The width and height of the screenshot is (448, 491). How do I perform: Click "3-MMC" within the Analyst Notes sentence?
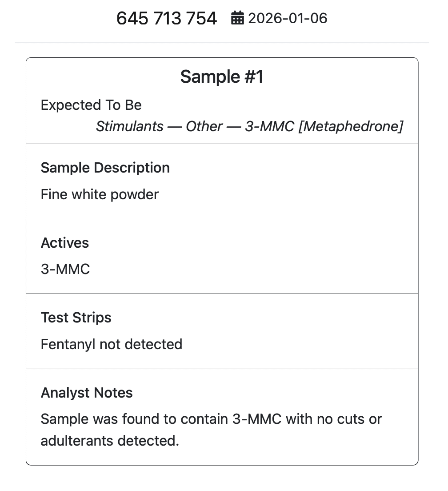(257, 419)
